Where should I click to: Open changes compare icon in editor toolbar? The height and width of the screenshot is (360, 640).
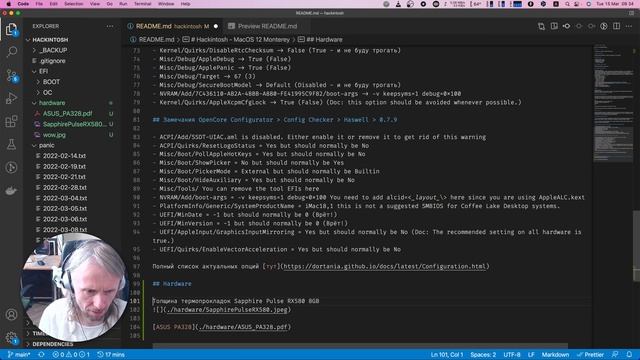click(x=541, y=26)
